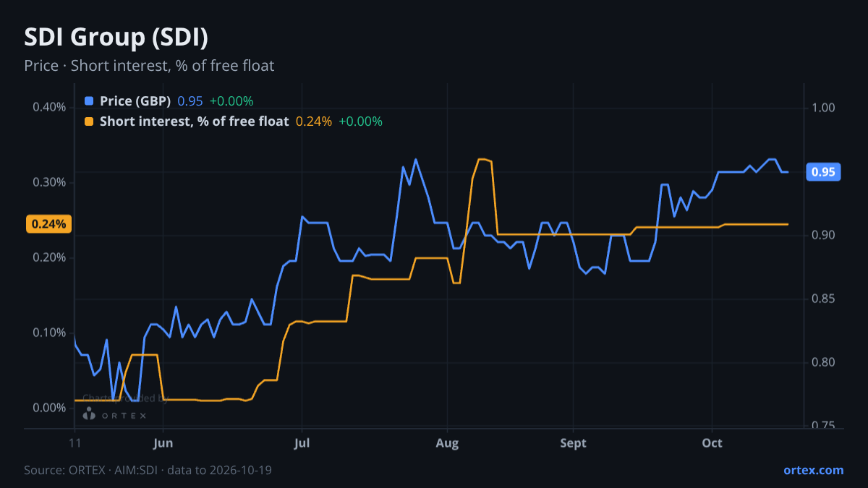Click the Price (GBP) legend label
The height and width of the screenshot is (488, 868).
pos(135,101)
